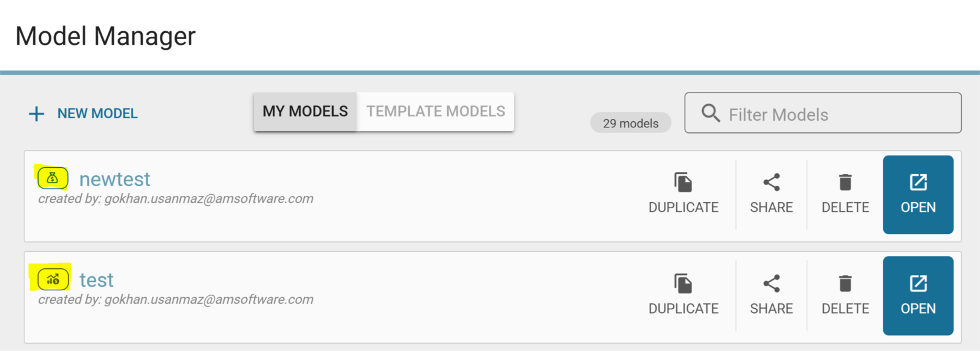Duplicate the test model
Image resolution: width=980 pixels, height=351 pixels.
pyautogui.click(x=683, y=295)
